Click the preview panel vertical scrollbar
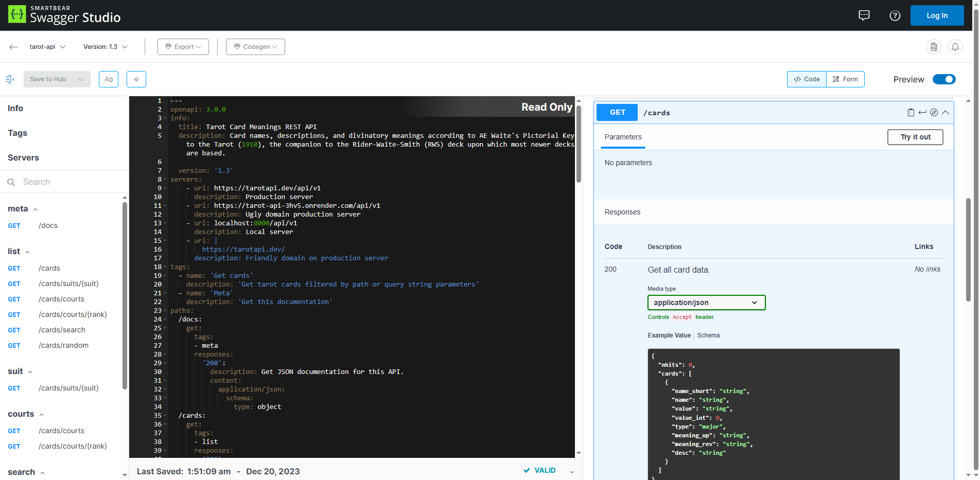 coord(968,250)
